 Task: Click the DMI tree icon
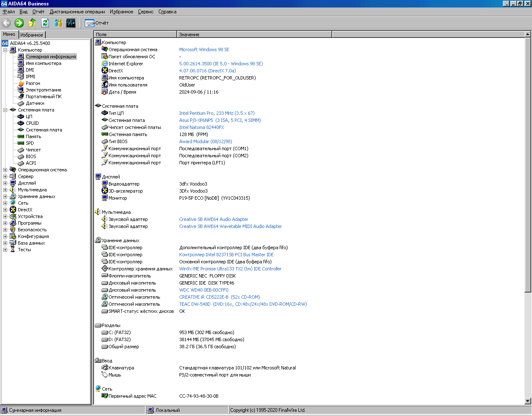21,70
